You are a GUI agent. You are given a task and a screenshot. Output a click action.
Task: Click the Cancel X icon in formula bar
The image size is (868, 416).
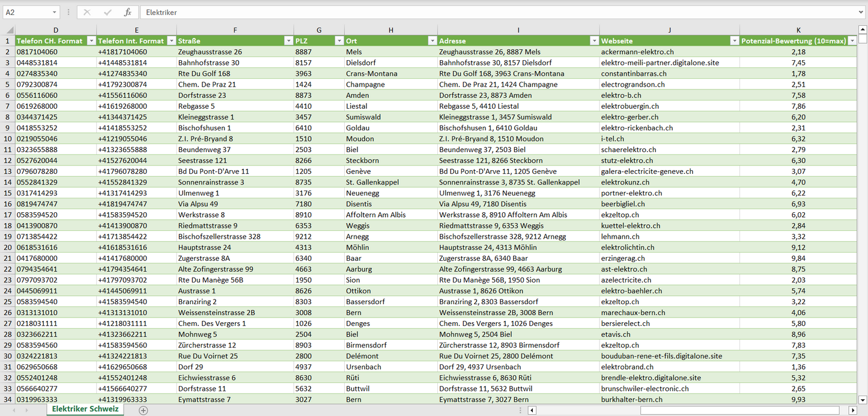pyautogui.click(x=87, y=12)
